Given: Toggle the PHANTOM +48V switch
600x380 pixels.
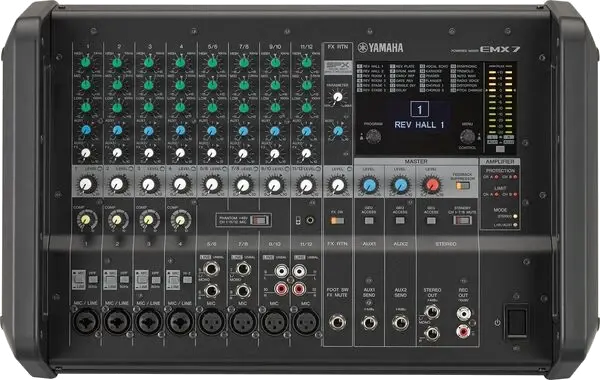Looking at the screenshot, I should 260,220.
